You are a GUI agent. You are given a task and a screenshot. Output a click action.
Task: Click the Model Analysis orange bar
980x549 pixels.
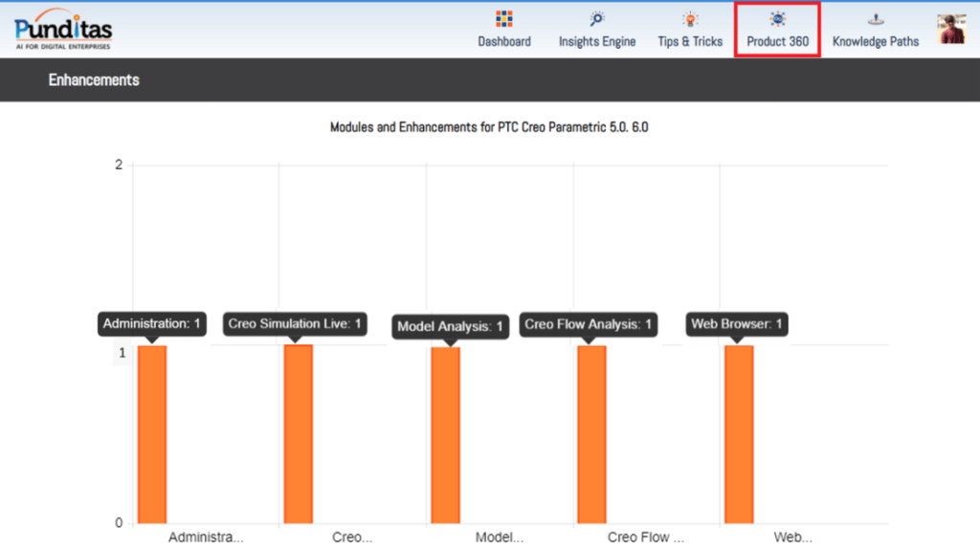(446, 434)
